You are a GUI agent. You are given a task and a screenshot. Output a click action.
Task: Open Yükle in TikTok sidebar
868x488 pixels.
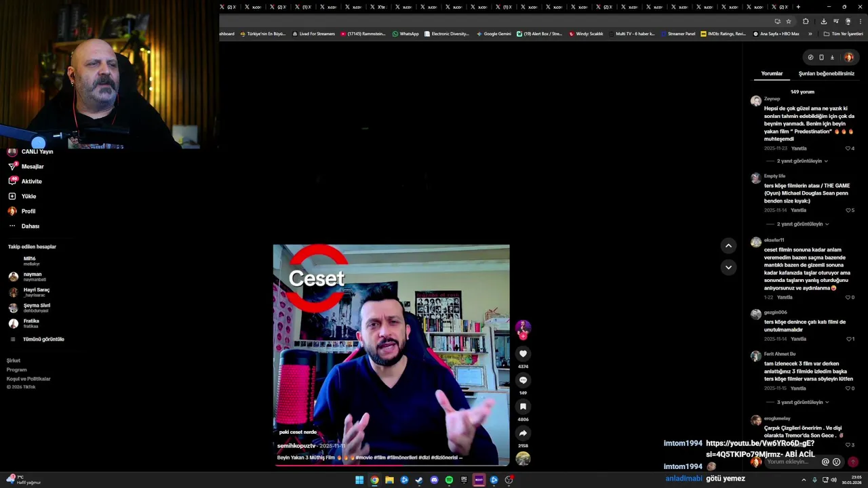point(22,197)
